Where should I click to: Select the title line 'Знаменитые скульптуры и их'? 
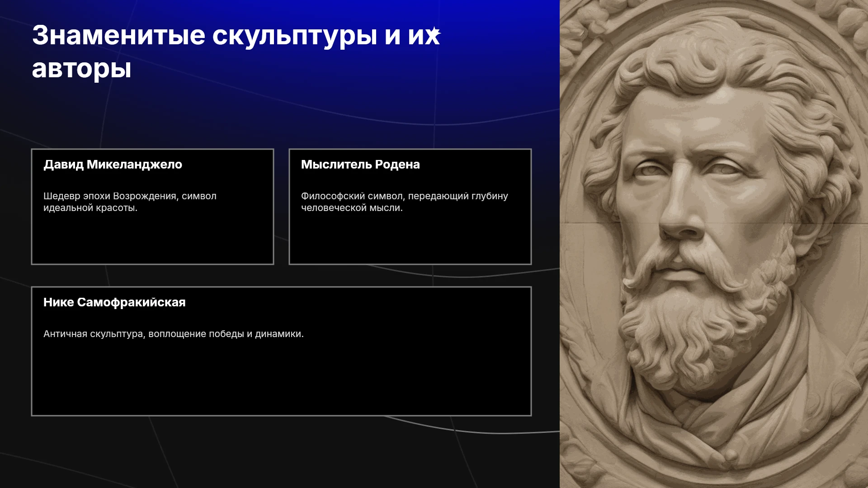coord(236,35)
